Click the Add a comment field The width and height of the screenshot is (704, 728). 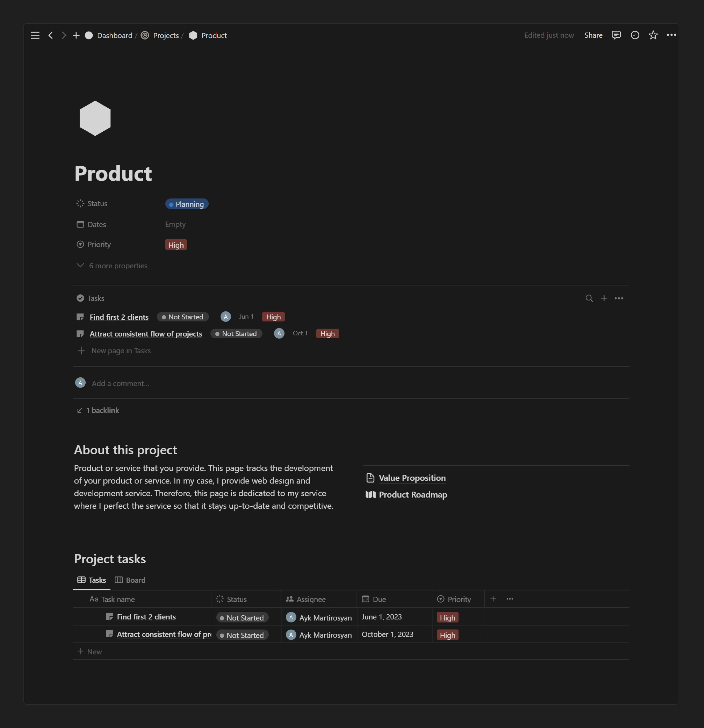[x=120, y=383]
